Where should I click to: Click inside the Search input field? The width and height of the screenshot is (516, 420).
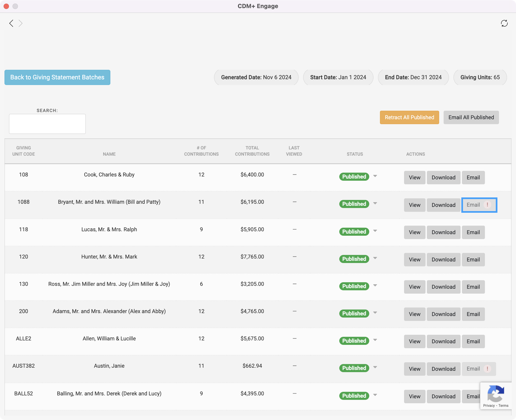[47, 124]
